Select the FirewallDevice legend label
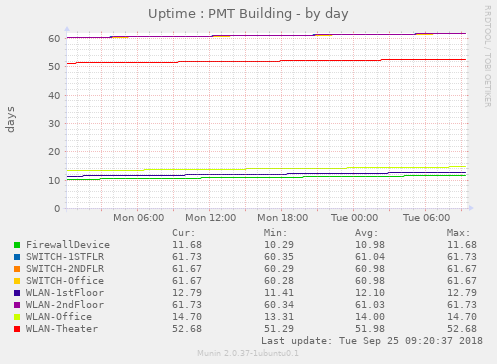 pos(68,245)
